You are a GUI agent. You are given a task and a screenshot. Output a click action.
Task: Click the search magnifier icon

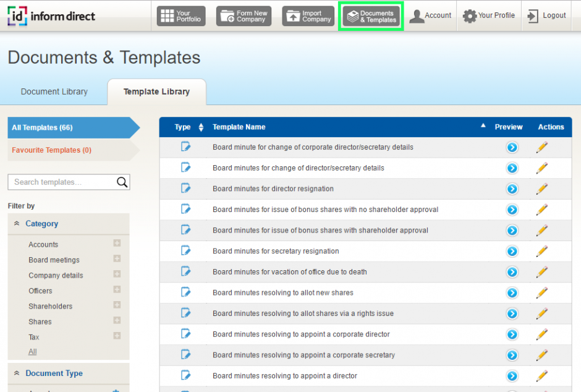(122, 182)
